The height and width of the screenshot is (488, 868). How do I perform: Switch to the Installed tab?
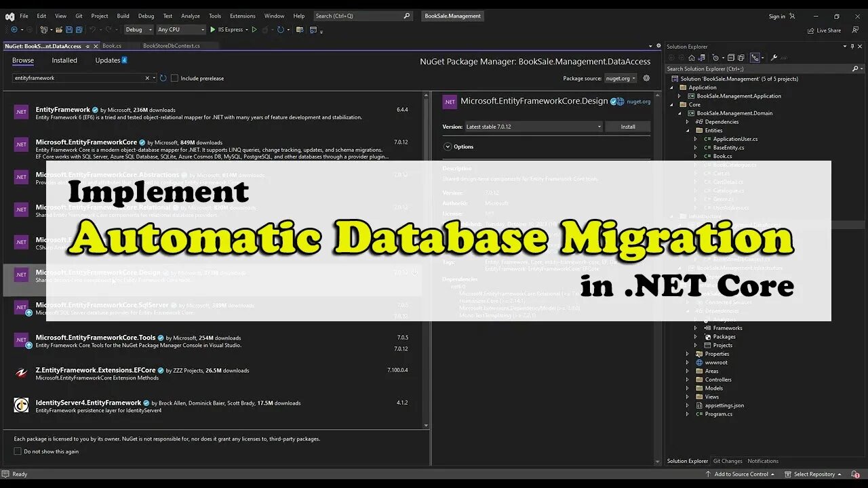tap(64, 60)
